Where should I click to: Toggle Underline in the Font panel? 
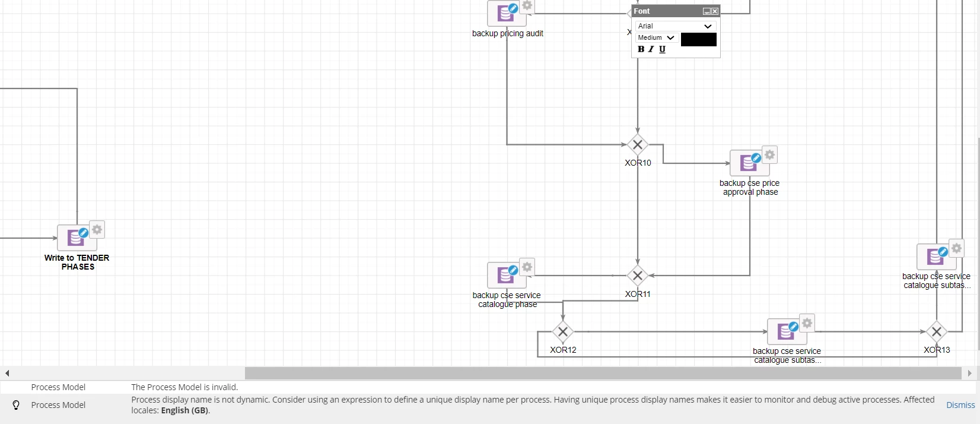point(662,49)
